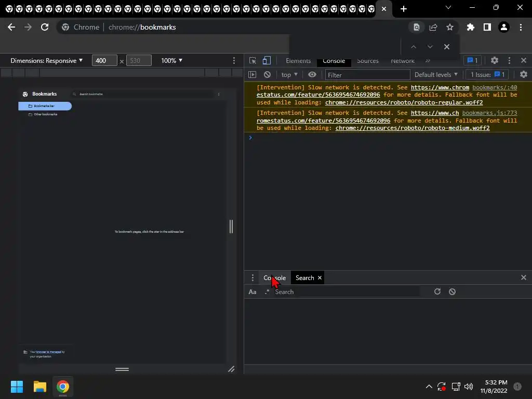The width and height of the screenshot is (532, 399).
Task: Open the issues counter badge
Action: (x=472, y=60)
